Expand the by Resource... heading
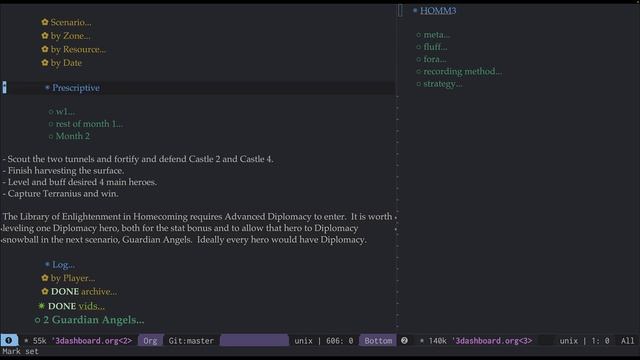Image resolution: width=640 pixels, height=360 pixels. (x=78, y=49)
